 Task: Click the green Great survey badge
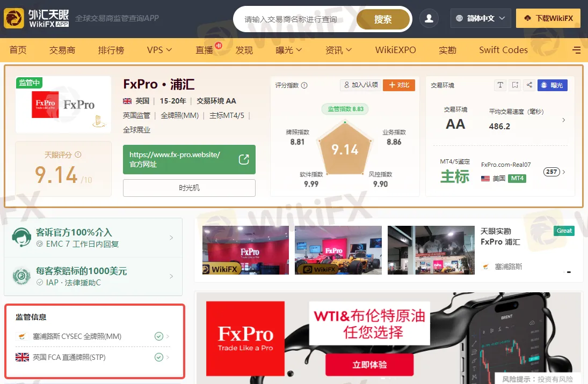pyautogui.click(x=564, y=231)
